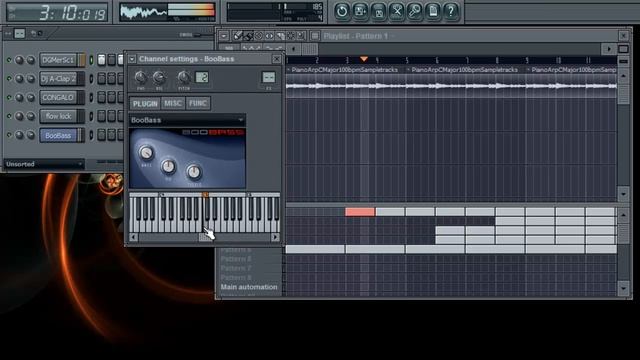The height and width of the screenshot is (360, 640).
Task: Toggle first step button of CONGALO row
Action: coord(101,98)
